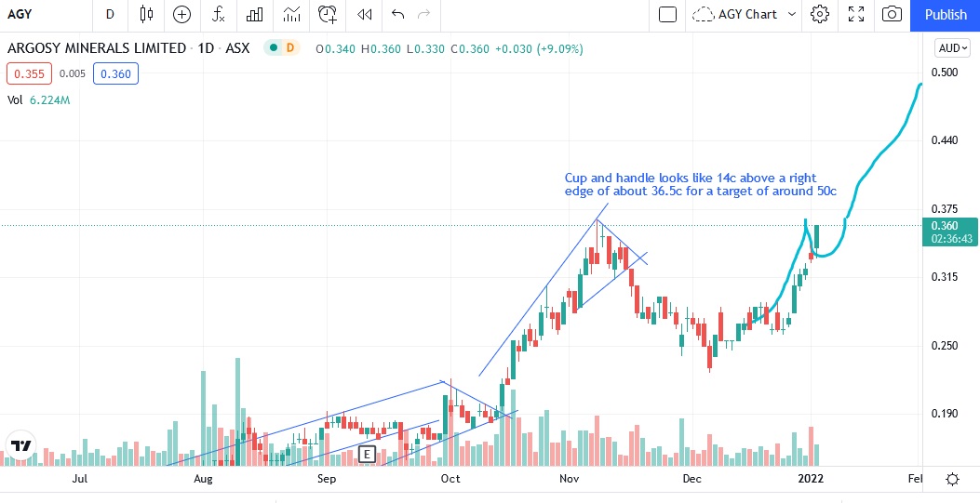
Task: Create an alert with clock-plus icon
Action: [x=328, y=14]
